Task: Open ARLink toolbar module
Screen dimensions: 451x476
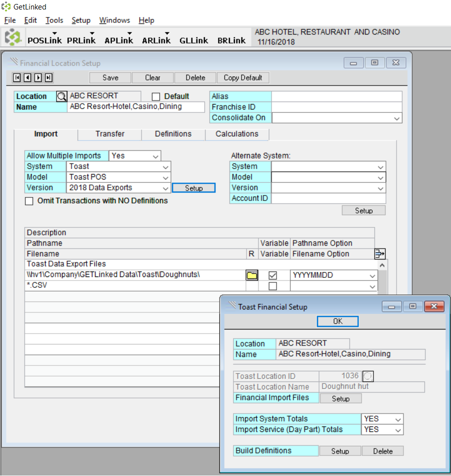Action: pos(156,40)
